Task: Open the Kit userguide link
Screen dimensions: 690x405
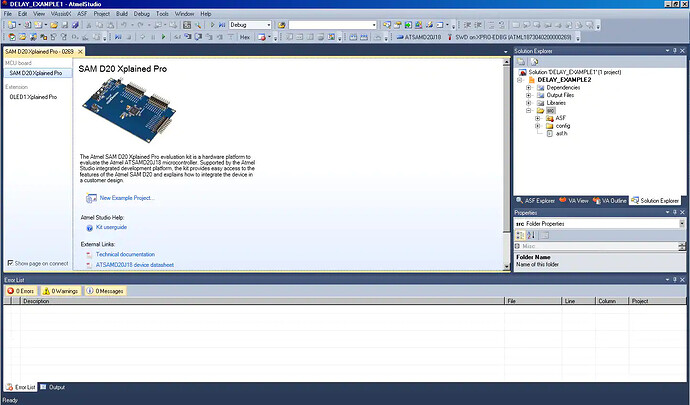Action: 111,227
